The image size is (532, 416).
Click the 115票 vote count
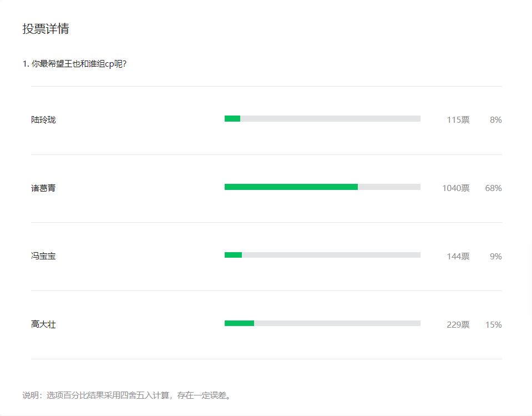click(458, 120)
